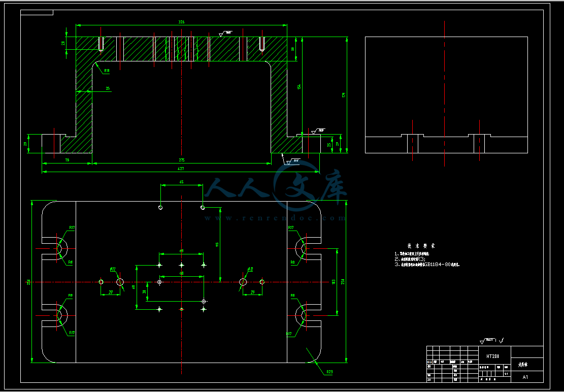Select the HT200 material text

[493, 356]
